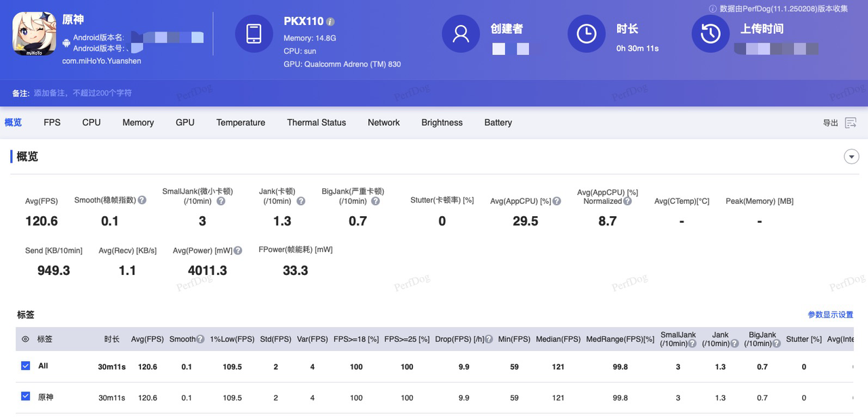The width and height of the screenshot is (868, 420).
Task: Open help icon for Smooth(稳帧指数) metric
Action: 142,201
